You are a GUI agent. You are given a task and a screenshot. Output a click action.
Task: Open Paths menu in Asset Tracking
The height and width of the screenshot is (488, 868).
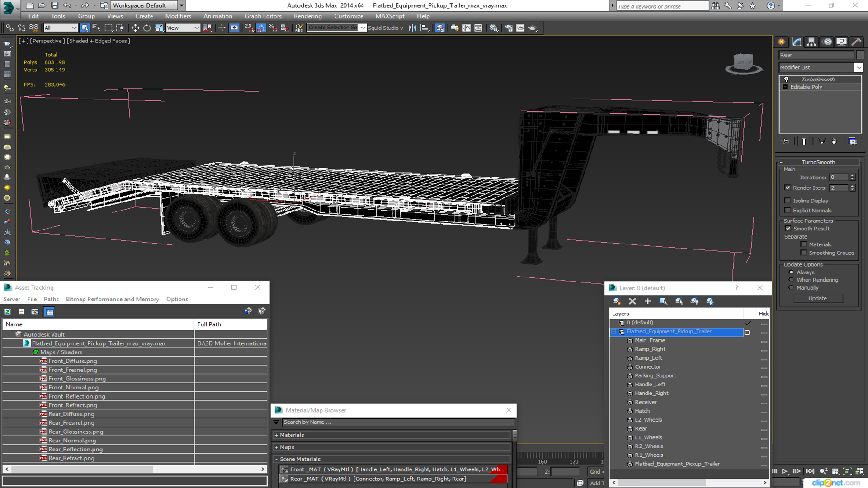coord(51,299)
